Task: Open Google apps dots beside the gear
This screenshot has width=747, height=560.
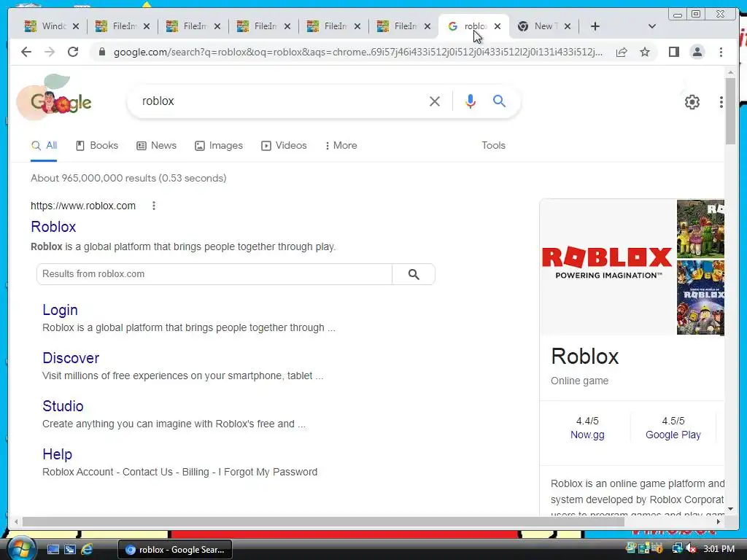Action: (721, 102)
